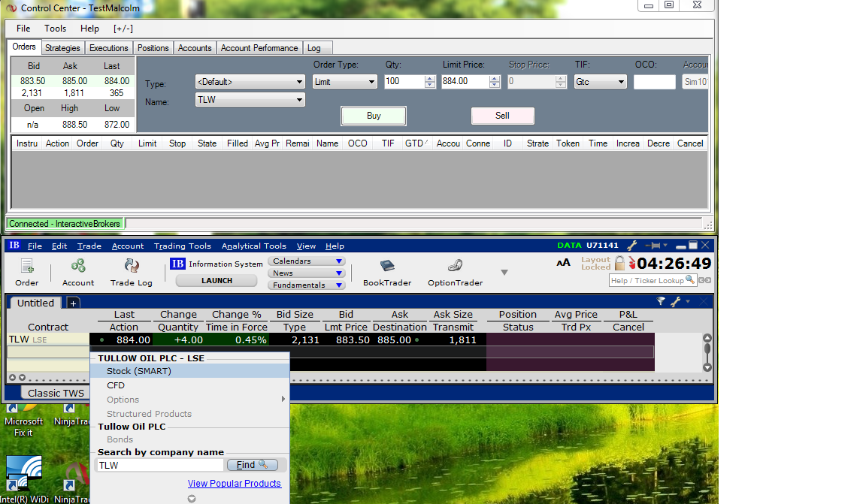Click the chain link icon beside Ticker Lookup
Screen dimensions: 866x504
pyautogui.click(x=704, y=280)
